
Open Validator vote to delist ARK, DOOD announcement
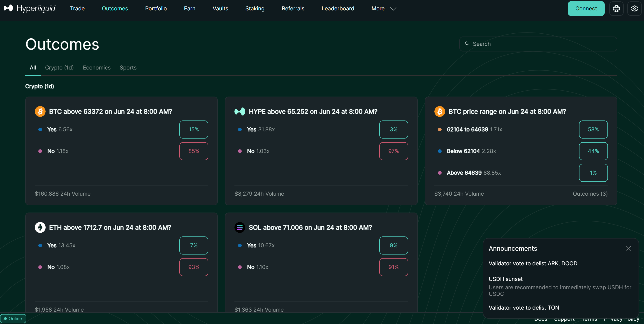(533, 264)
